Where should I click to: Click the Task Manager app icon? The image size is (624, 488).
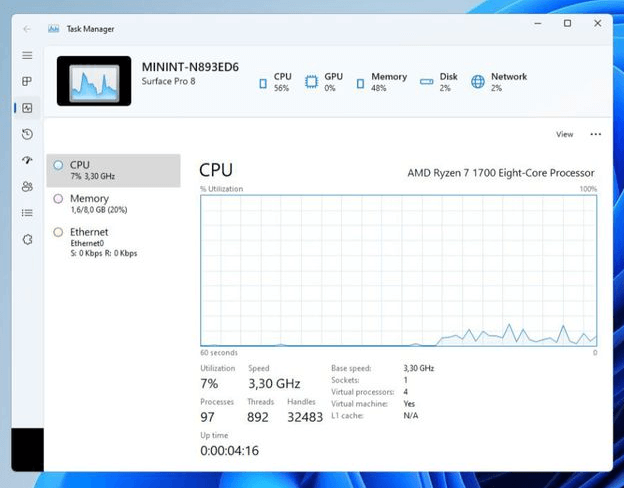click(53, 29)
